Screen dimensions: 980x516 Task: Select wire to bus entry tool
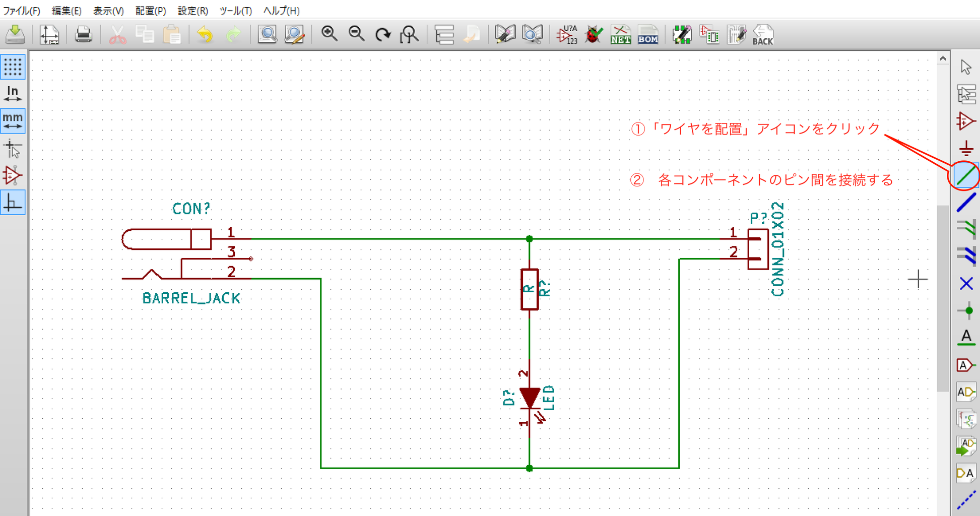coord(966,229)
